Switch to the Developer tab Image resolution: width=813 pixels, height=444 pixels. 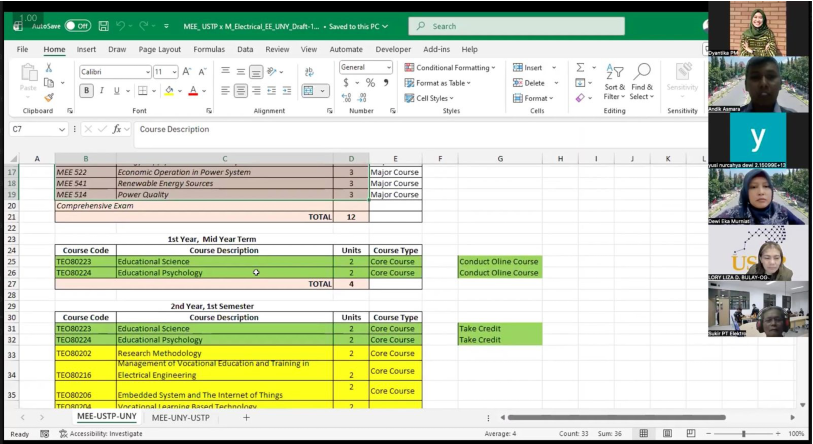(x=393, y=49)
